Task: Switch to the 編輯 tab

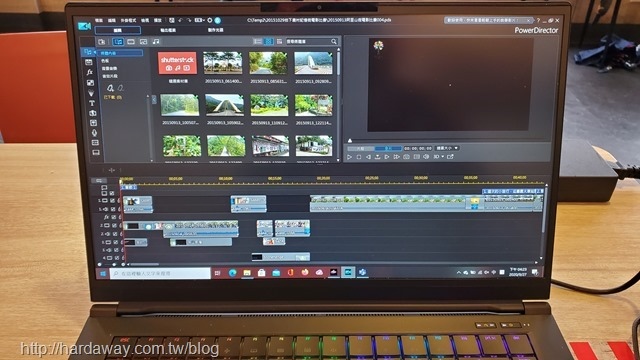Action: (118, 30)
